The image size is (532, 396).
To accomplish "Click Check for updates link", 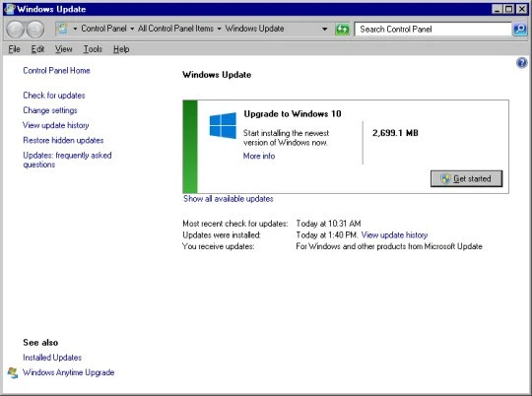I will coord(54,96).
